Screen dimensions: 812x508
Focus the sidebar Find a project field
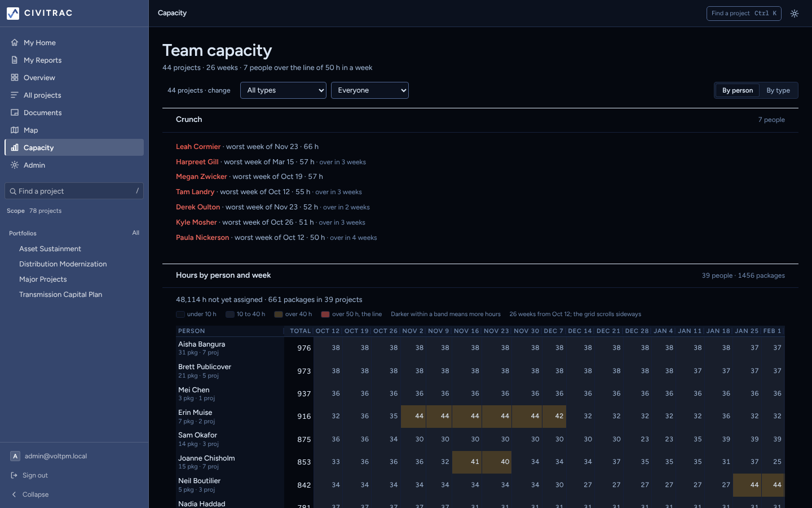74,191
